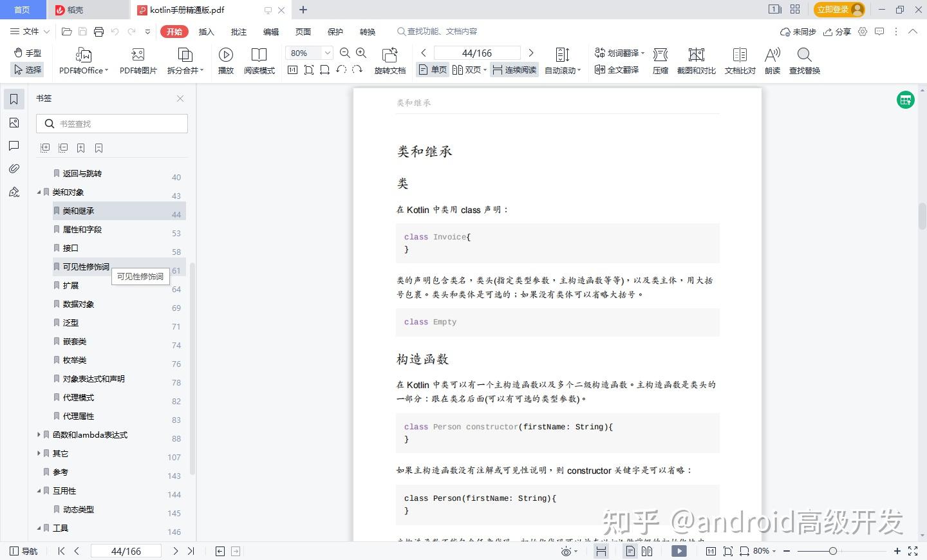Rotate page clockwise
The image size is (927, 560).
point(357,70)
